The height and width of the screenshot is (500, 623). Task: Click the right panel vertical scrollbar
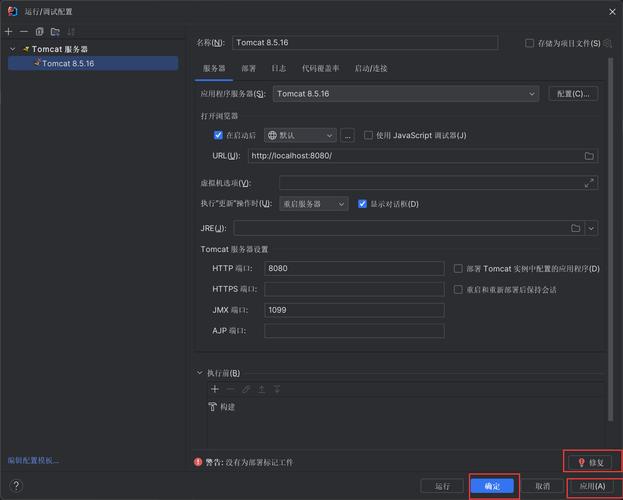click(610, 238)
